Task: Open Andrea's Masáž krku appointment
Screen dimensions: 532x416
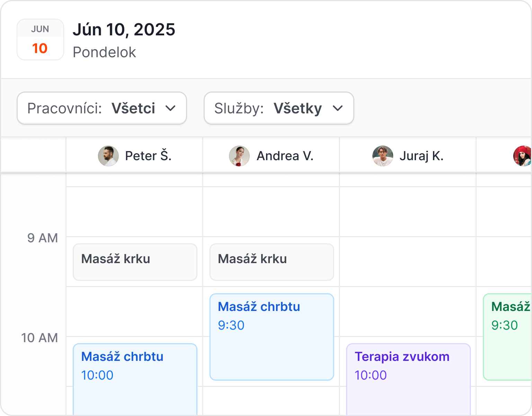Action: click(272, 262)
